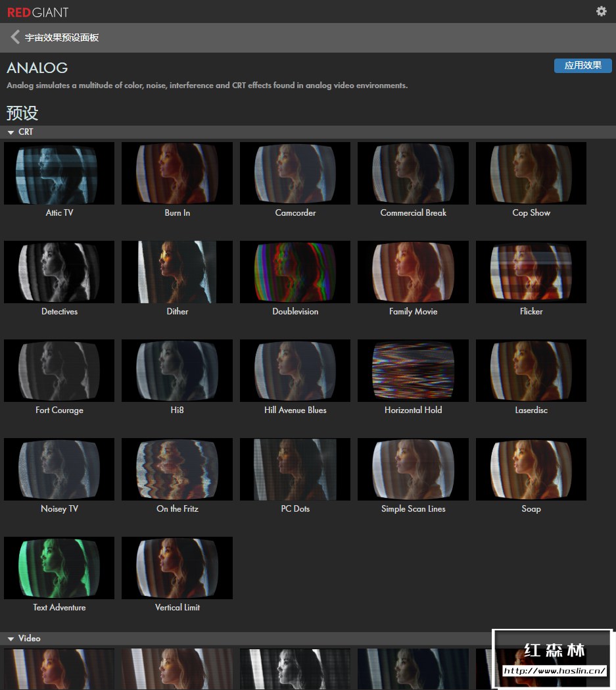Select the green Text Adventure preset thumbnail
This screenshot has height=690, width=616.
pos(59,567)
